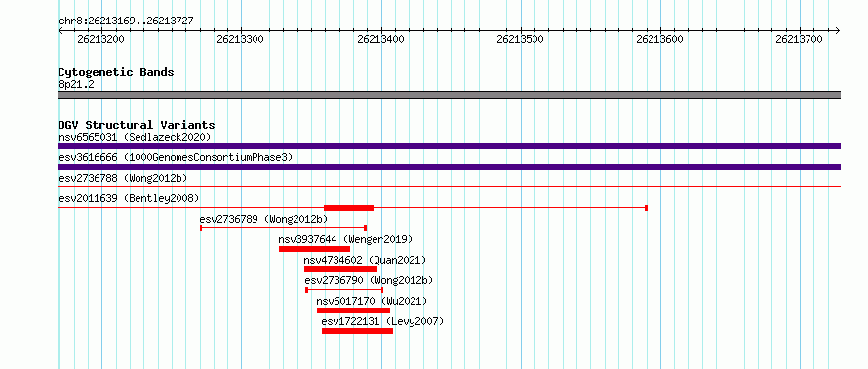Screen dimensions: 868x369
Task: Click the right arrowhead of the ruler
Action: 838,30
